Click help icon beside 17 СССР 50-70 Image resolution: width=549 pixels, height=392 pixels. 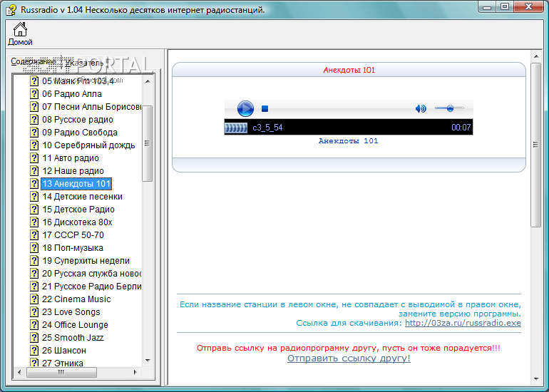[34, 235]
